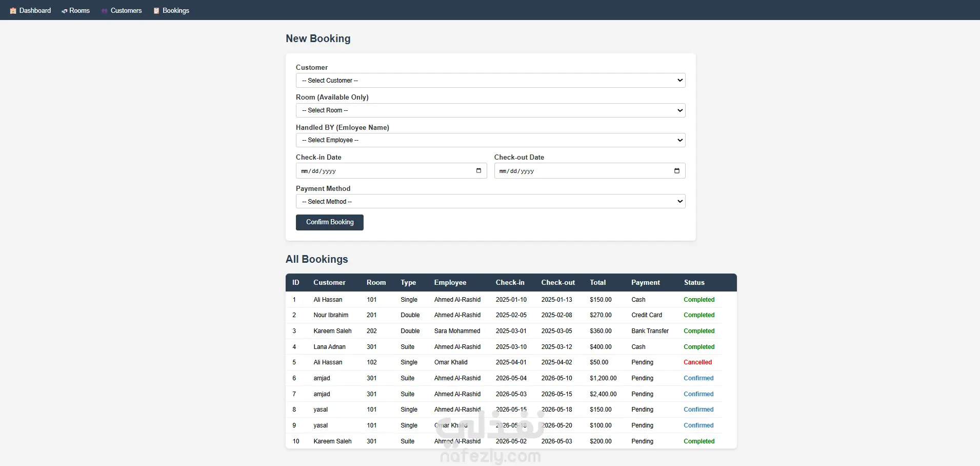Screen dimensions: 980x466
Task: Expand the Select Room dropdown
Action: tap(491, 110)
